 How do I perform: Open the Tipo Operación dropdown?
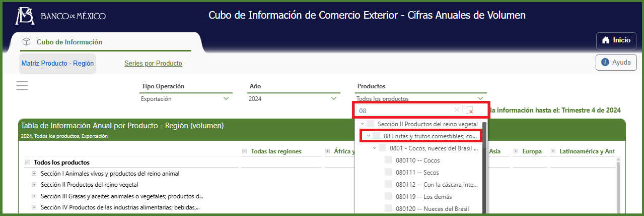coord(186,99)
